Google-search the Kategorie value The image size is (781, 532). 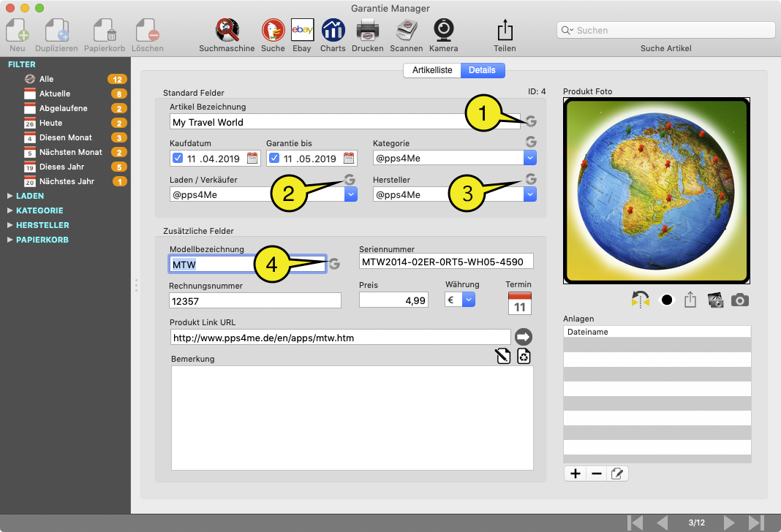tap(531, 142)
